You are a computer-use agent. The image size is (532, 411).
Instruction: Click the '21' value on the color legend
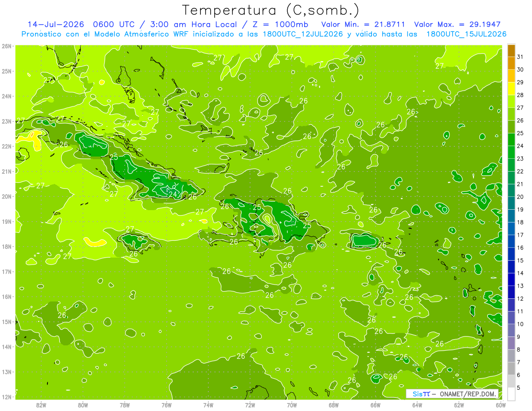520,184
